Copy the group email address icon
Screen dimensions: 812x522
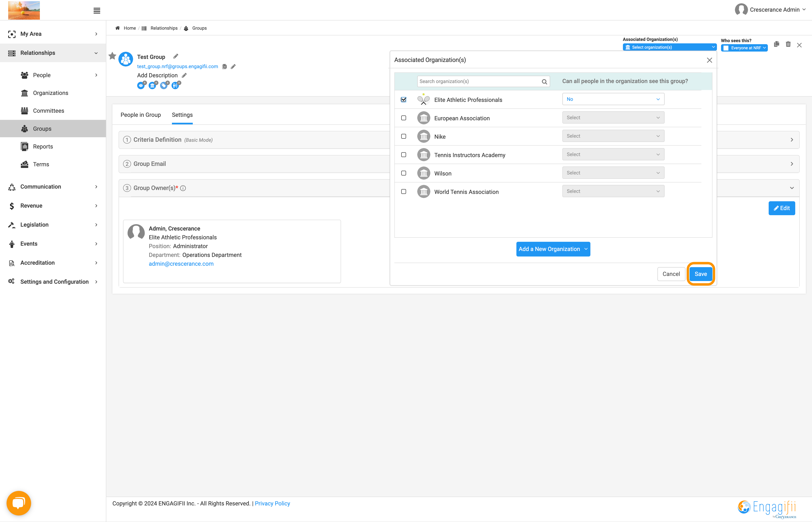pos(224,66)
